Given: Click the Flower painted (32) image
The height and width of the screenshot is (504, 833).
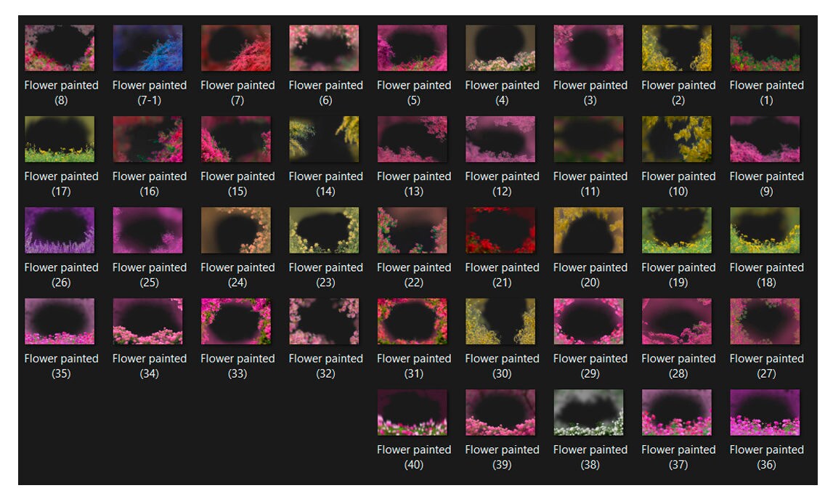Looking at the screenshot, I should click(x=324, y=321).
